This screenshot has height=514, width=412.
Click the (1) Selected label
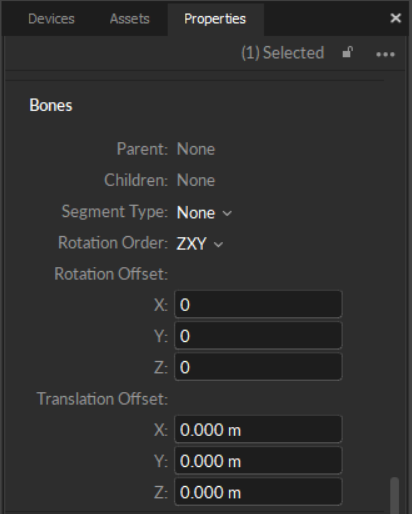pyautogui.click(x=282, y=53)
